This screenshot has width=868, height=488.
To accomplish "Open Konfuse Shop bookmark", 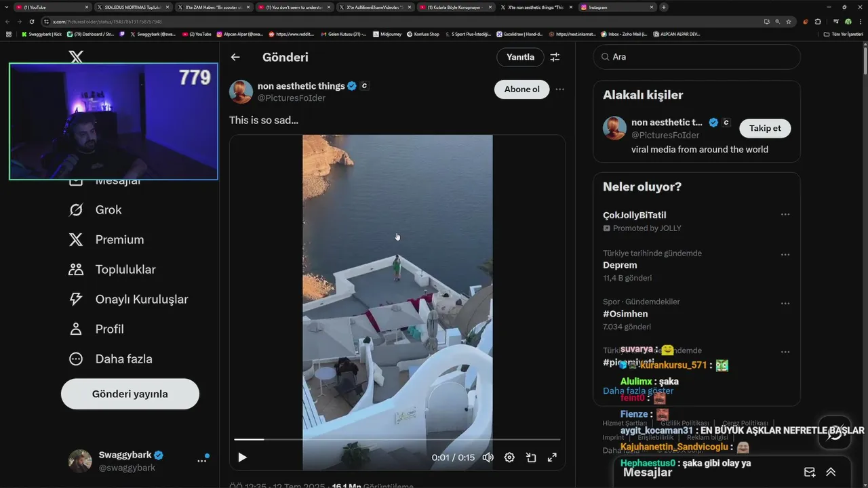I will pos(423,34).
